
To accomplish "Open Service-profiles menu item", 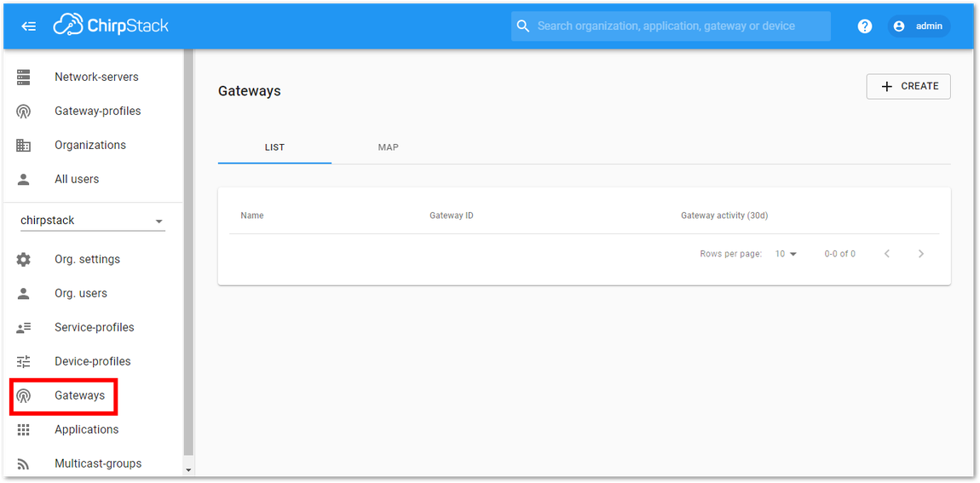I will point(93,327).
